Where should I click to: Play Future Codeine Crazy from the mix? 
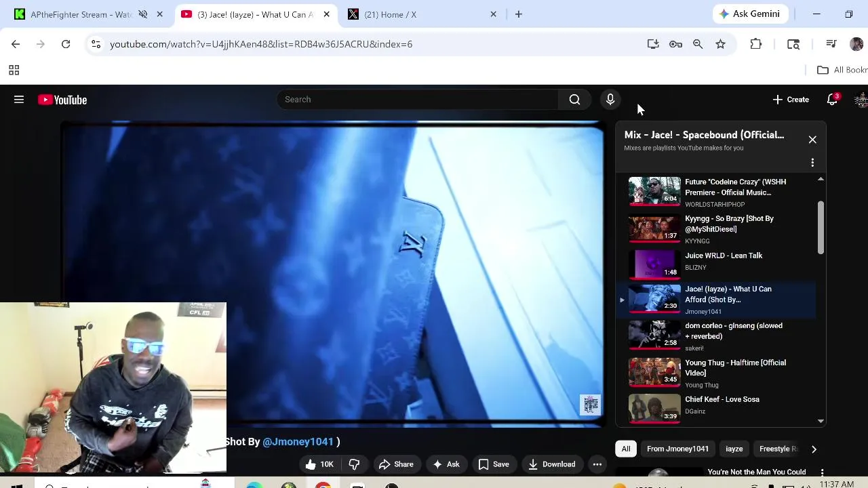(x=715, y=192)
